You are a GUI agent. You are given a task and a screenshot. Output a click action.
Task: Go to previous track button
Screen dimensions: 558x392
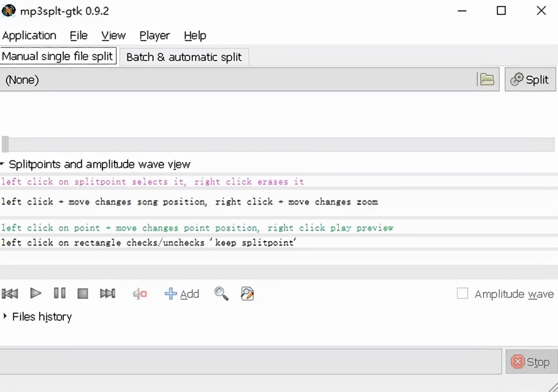(x=10, y=294)
